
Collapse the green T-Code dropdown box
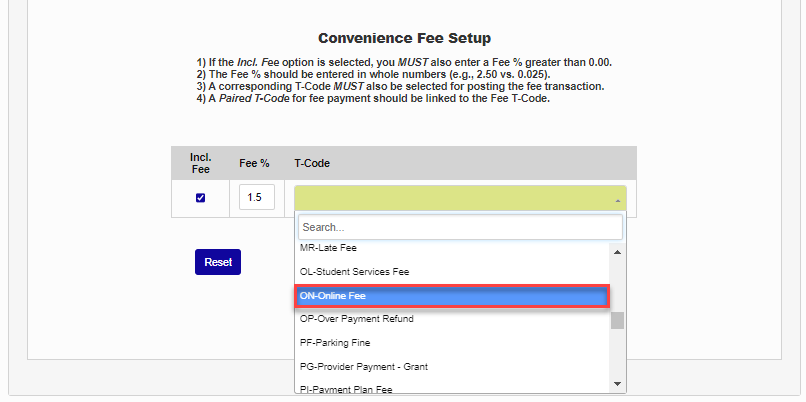pos(460,198)
